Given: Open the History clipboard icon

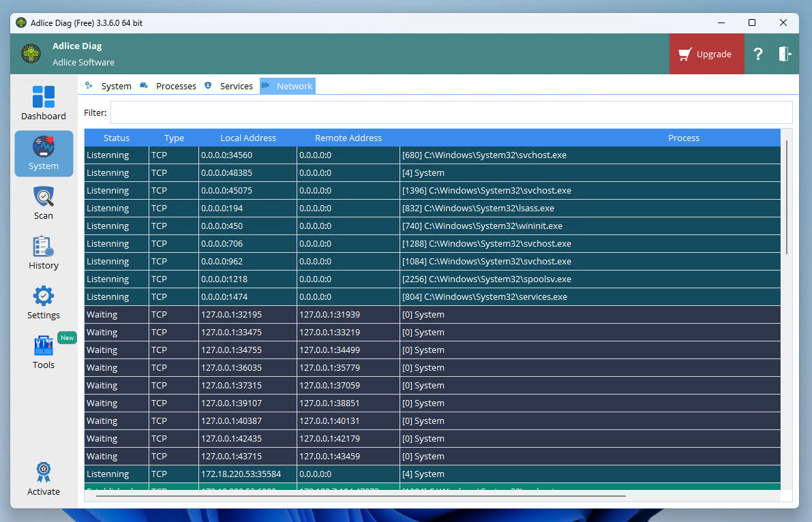Looking at the screenshot, I should 44,247.
